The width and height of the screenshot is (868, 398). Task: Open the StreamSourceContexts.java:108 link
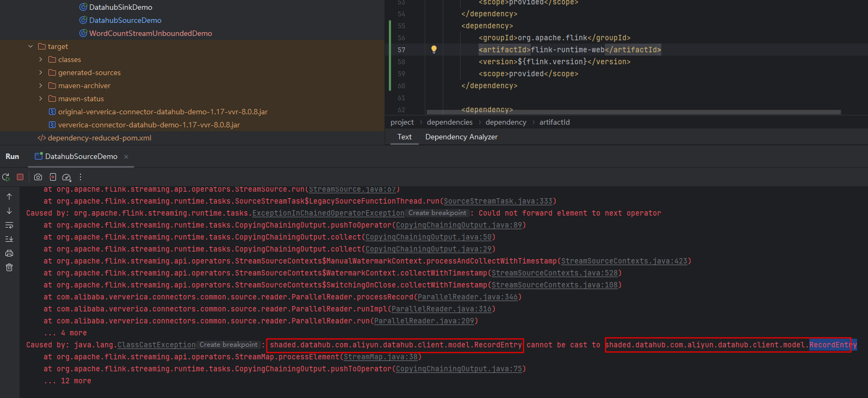tap(555, 285)
